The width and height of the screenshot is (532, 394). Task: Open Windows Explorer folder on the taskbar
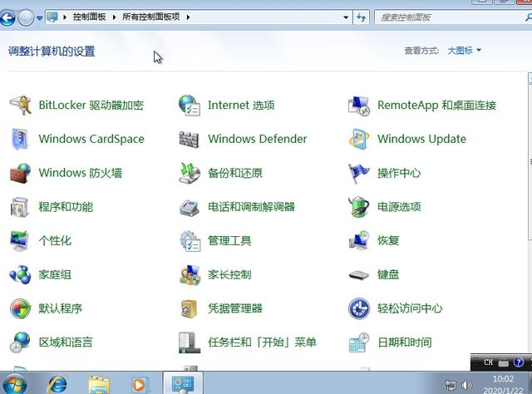(x=99, y=385)
